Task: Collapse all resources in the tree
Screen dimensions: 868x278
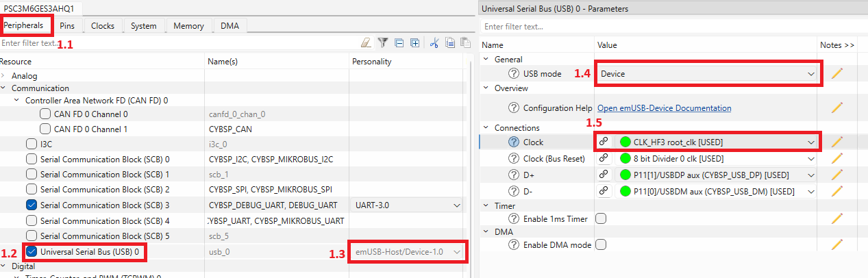Action: click(399, 42)
